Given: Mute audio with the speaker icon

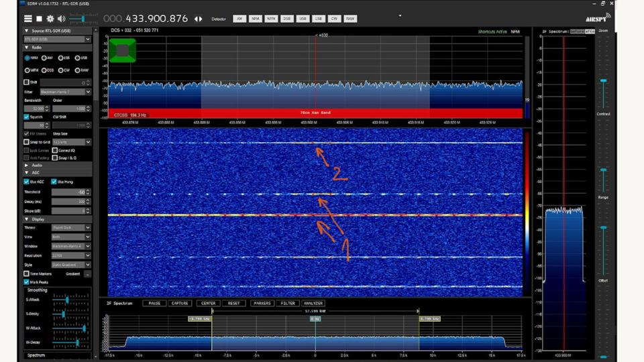Looking at the screenshot, I should point(61,19).
